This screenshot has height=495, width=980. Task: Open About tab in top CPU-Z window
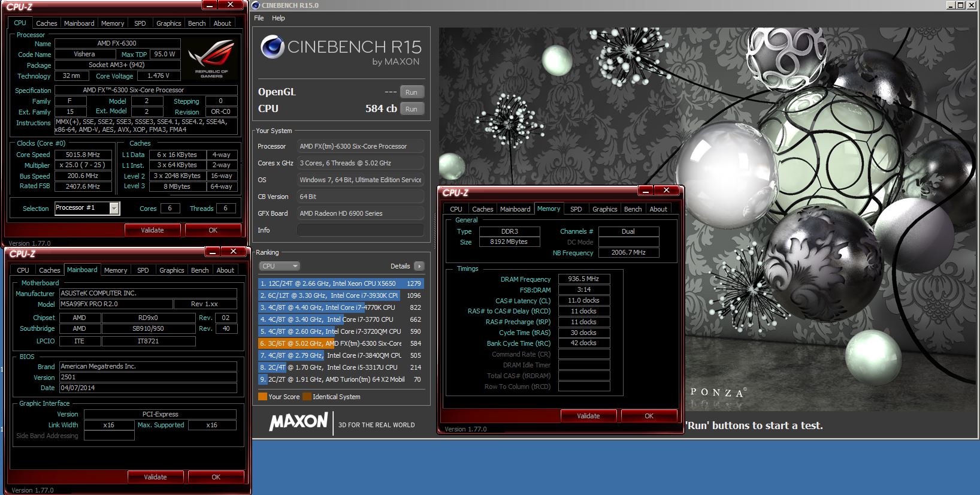[222, 23]
